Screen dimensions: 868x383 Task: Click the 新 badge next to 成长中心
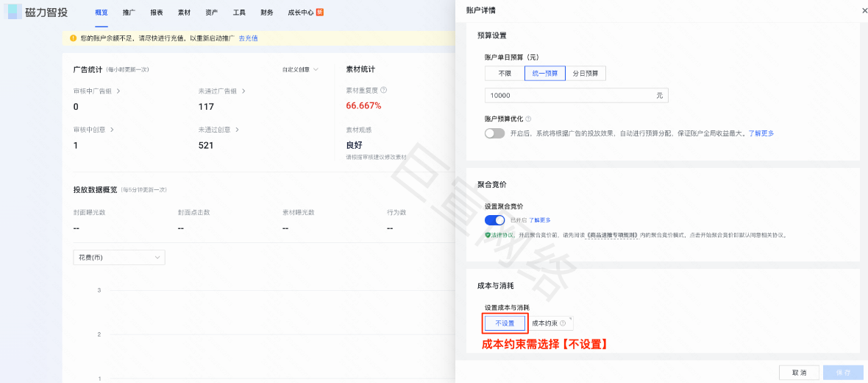[x=319, y=12]
